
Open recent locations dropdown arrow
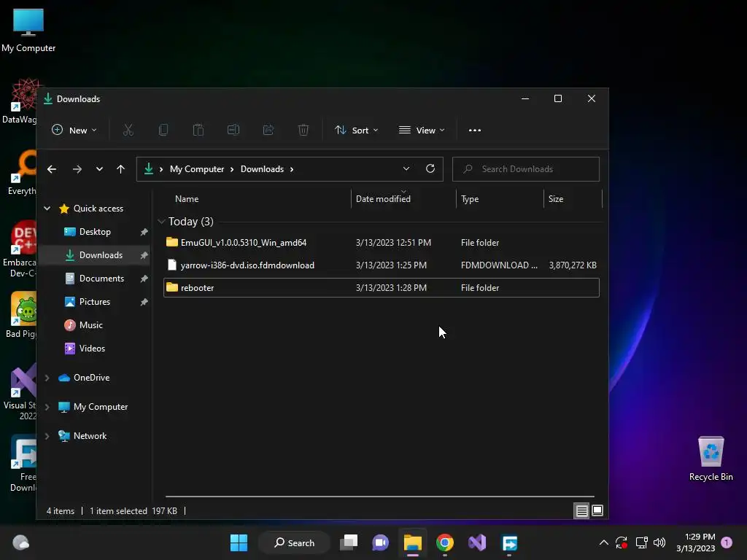click(x=99, y=169)
